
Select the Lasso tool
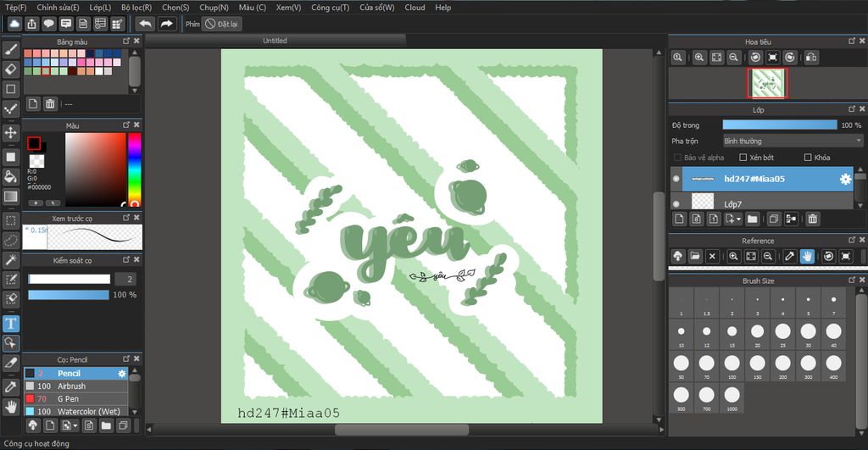pos(10,240)
